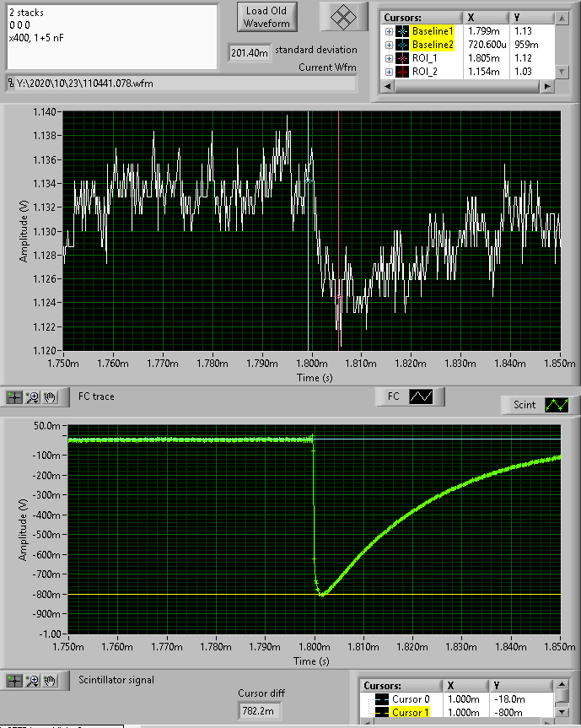Click the diamond cursor mover control
The width and height of the screenshot is (581, 728).
click(343, 18)
